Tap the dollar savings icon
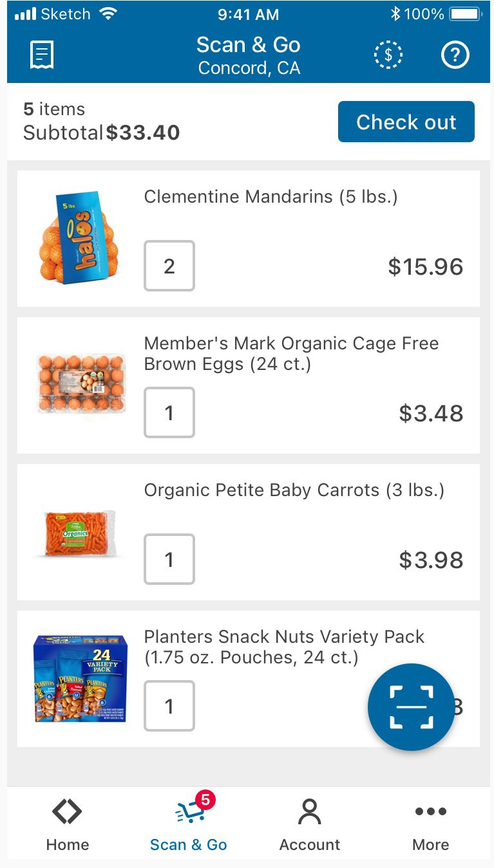The image size is (494, 868). pyautogui.click(x=388, y=55)
